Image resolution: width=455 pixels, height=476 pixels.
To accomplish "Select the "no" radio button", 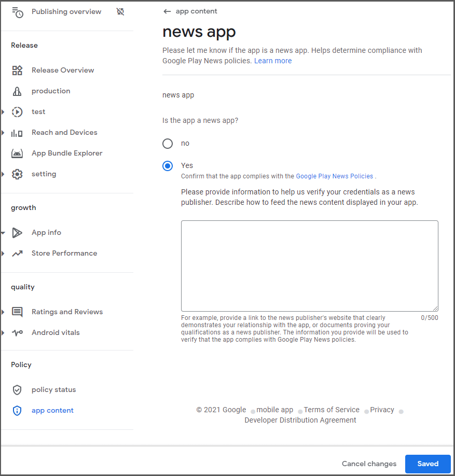I will (x=168, y=144).
